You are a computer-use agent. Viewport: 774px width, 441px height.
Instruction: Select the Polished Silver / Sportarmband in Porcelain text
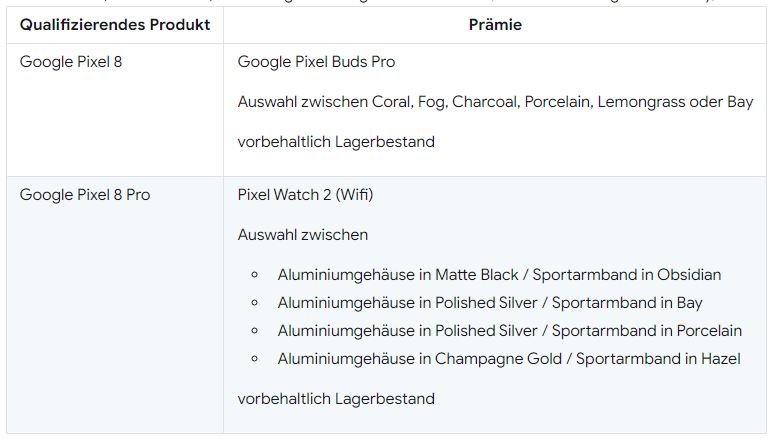pyautogui.click(x=509, y=331)
